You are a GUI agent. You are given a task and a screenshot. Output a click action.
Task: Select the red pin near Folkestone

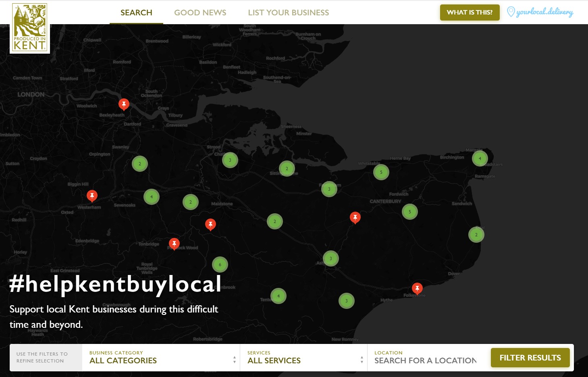[417, 288]
